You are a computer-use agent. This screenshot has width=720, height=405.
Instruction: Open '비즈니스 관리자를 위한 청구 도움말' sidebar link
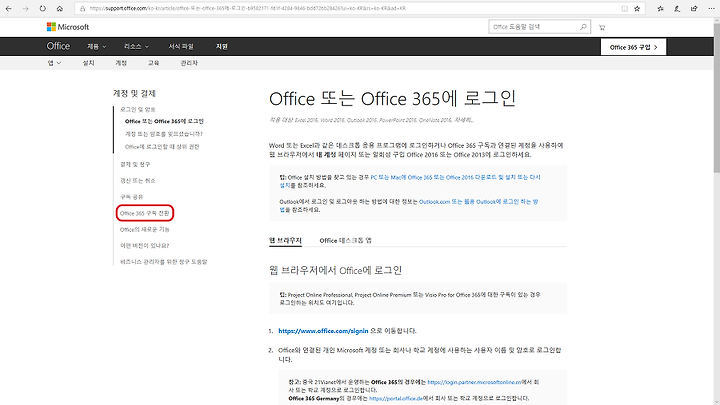click(163, 262)
